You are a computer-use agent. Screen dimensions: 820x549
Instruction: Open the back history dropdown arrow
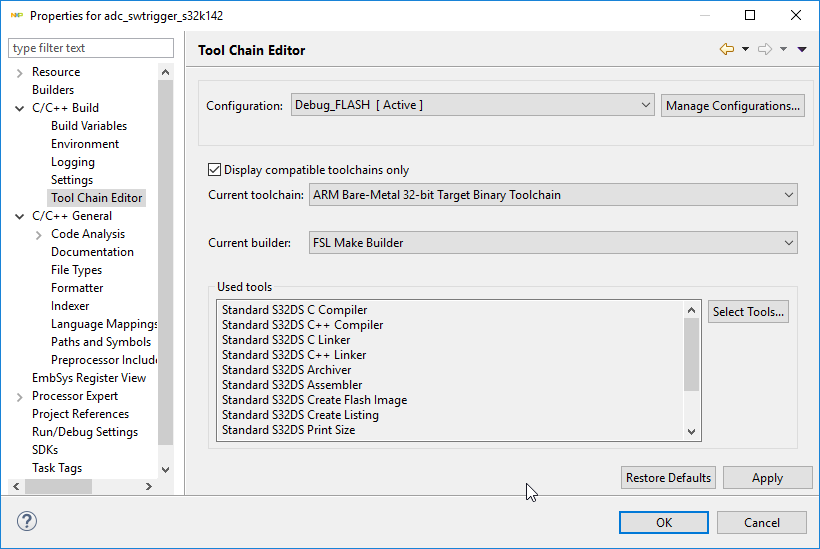pos(745,50)
